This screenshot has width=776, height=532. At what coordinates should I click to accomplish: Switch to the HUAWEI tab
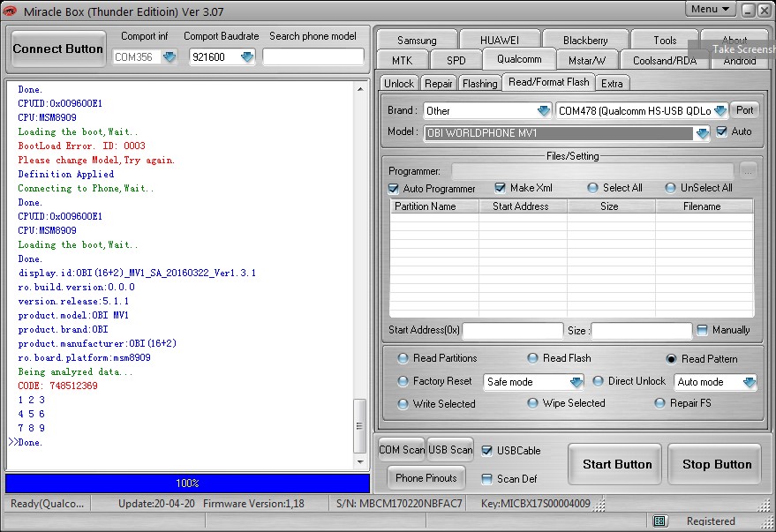click(x=500, y=40)
